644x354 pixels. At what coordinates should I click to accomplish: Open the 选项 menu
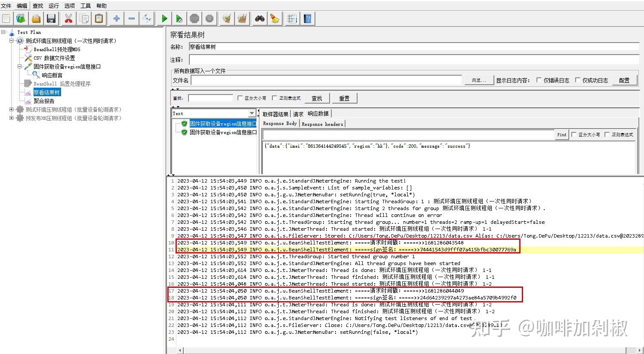pos(69,6)
